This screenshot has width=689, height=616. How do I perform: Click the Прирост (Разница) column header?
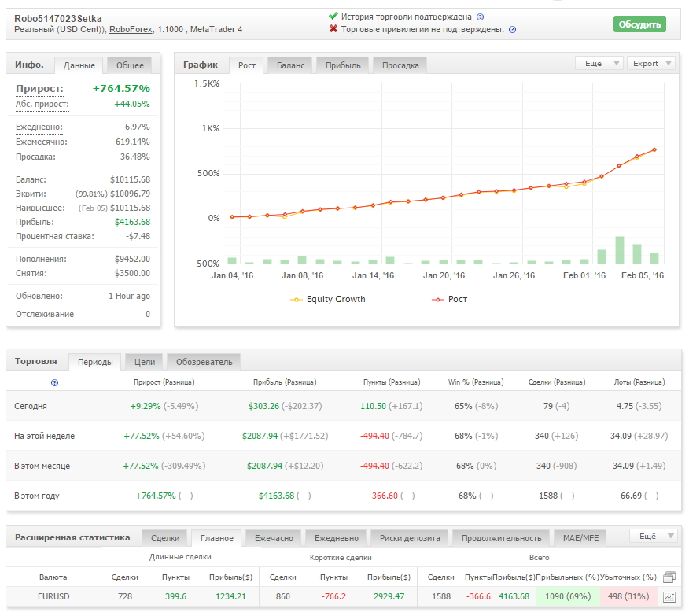click(x=164, y=382)
